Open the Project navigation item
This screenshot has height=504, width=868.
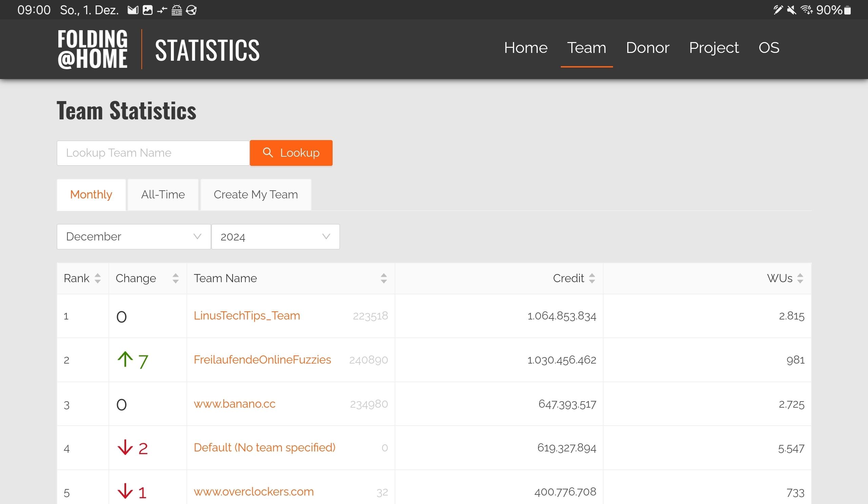(714, 47)
